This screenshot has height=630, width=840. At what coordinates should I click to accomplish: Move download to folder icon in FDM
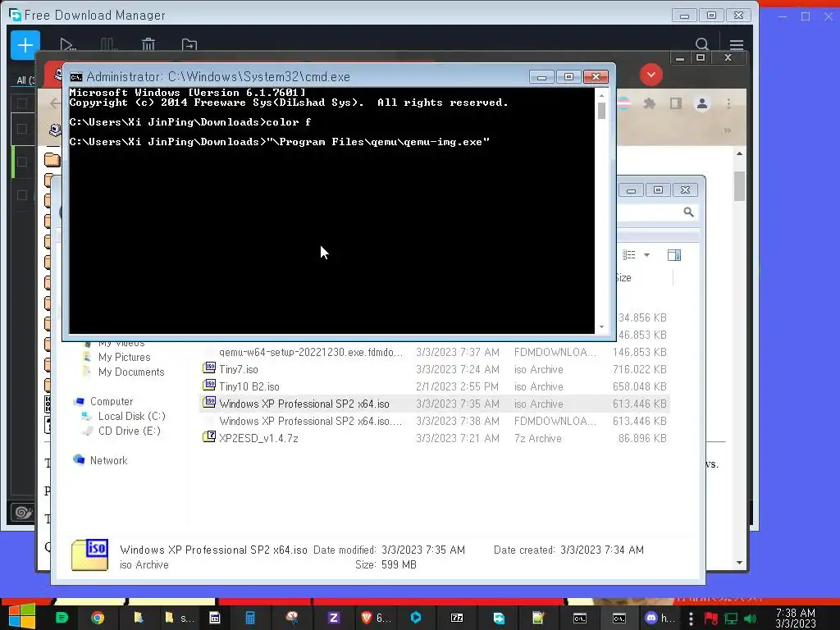tap(189, 45)
